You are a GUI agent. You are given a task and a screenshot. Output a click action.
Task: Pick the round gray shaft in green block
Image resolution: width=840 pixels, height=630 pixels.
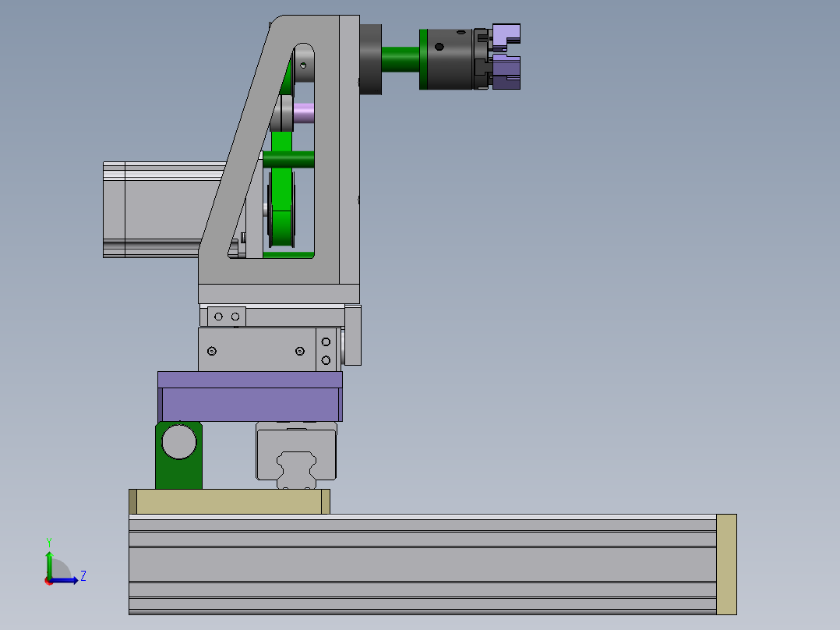tap(179, 441)
